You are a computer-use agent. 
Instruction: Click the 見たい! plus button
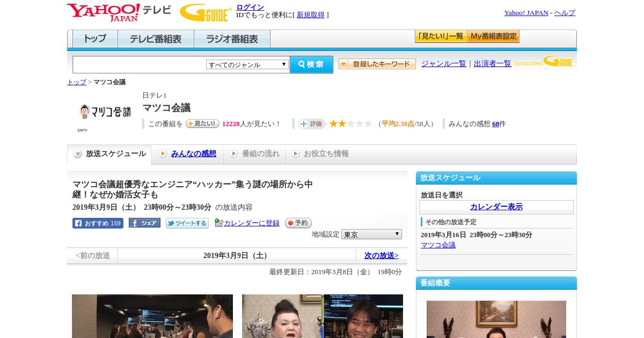(202, 123)
